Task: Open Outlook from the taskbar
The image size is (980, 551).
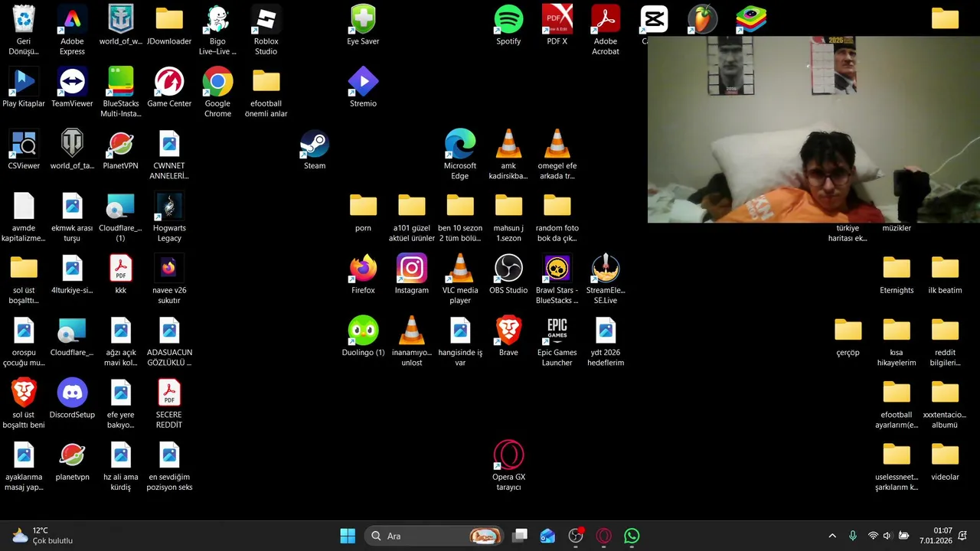Action: tap(547, 536)
